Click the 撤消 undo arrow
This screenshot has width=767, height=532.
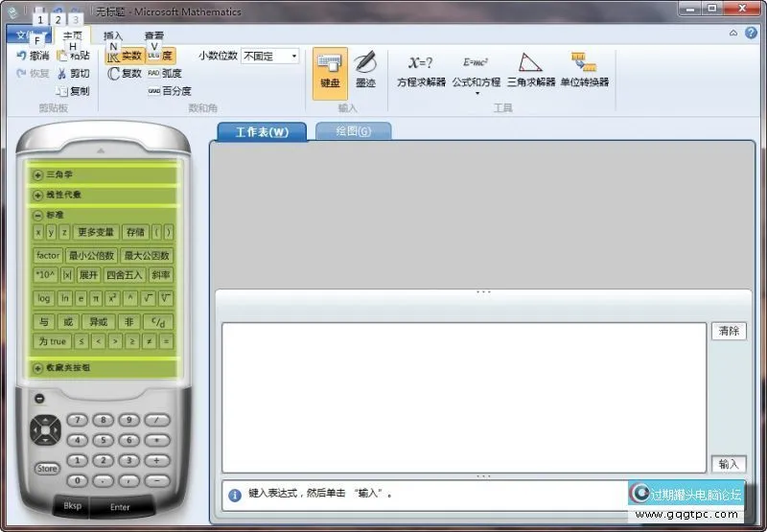[23, 56]
